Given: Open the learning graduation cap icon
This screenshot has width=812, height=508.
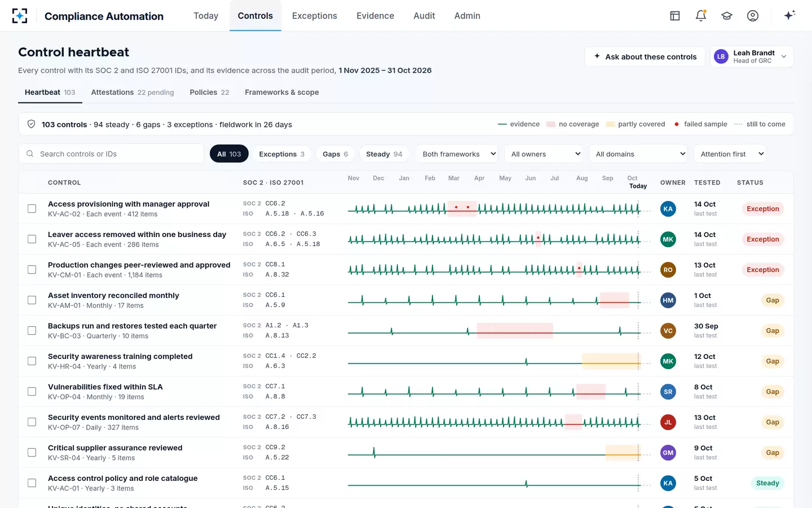Looking at the screenshot, I should click(x=727, y=16).
